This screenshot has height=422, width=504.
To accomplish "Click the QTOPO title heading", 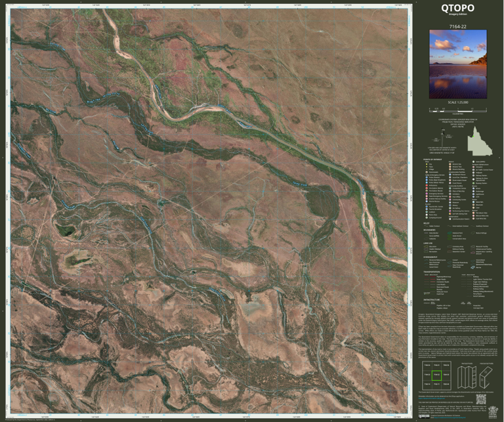I will point(457,8).
